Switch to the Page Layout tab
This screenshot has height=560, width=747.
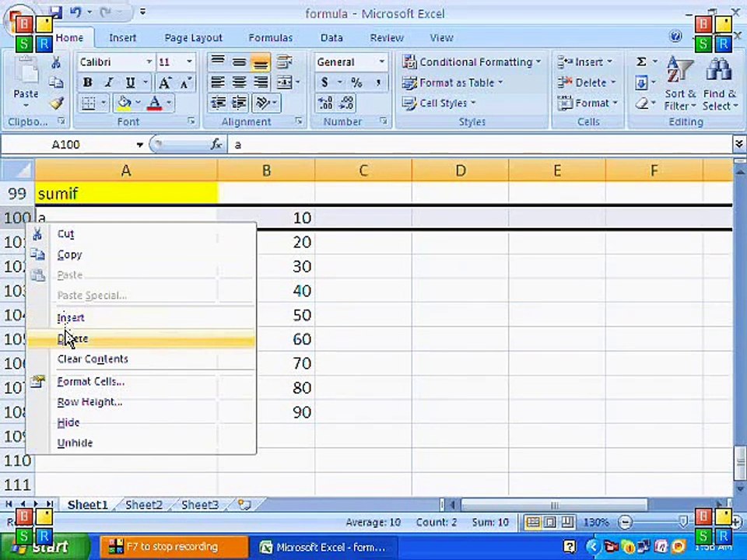193,37
